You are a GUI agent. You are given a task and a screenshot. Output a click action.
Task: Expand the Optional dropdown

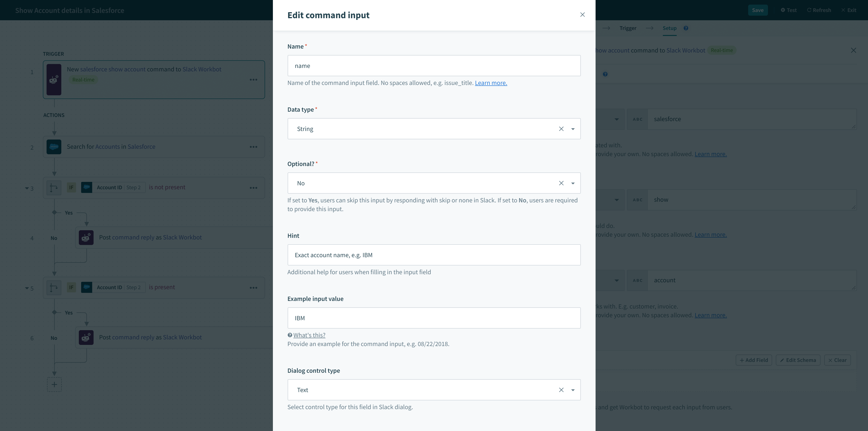pos(573,183)
